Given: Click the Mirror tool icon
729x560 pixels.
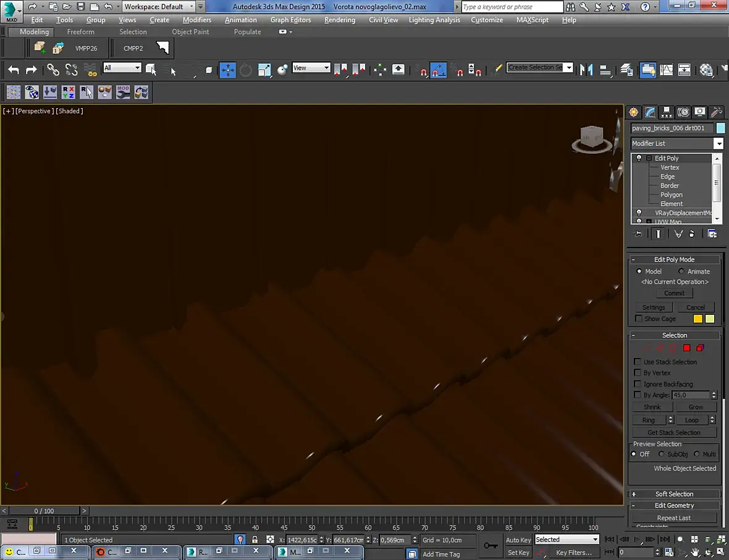Looking at the screenshot, I should point(586,70).
